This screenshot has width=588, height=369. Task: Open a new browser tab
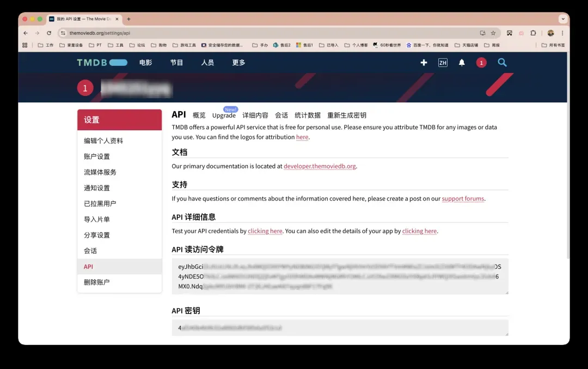128,19
